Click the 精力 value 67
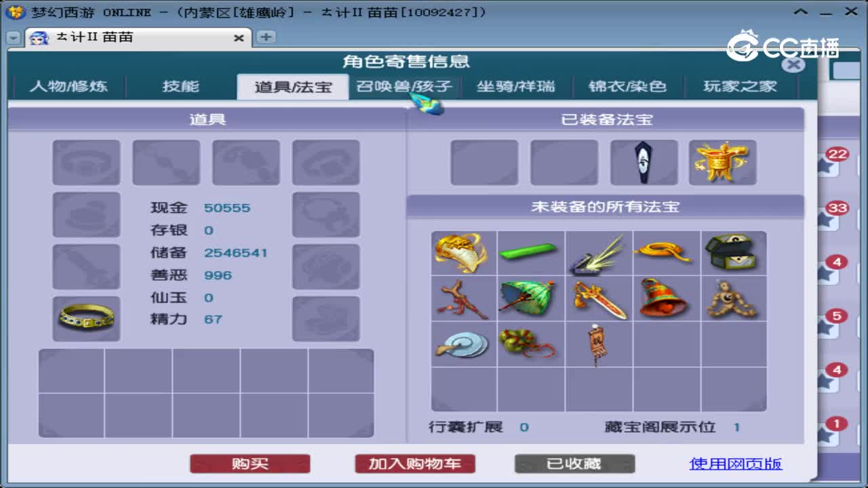The height and width of the screenshot is (488, 868). point(213,319)
